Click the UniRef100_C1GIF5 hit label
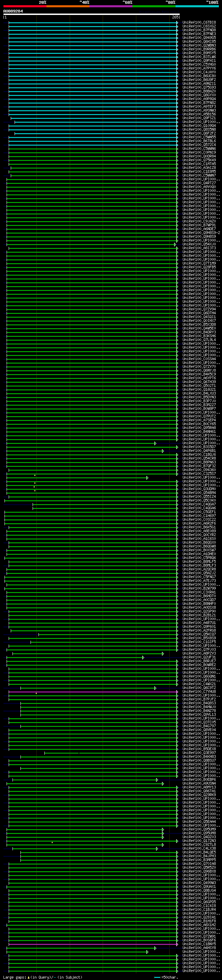Viewport: 222px width, 980px height. coord(199,642)
